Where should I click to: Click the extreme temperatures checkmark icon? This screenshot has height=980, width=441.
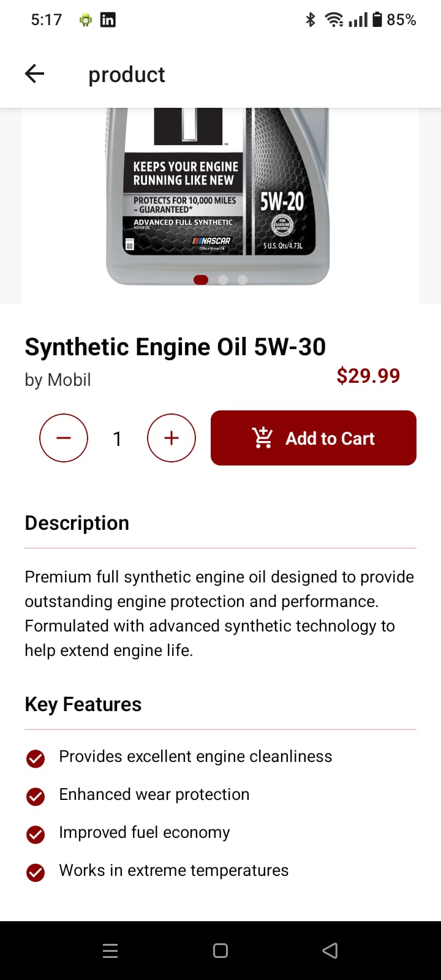pos(36,872)
